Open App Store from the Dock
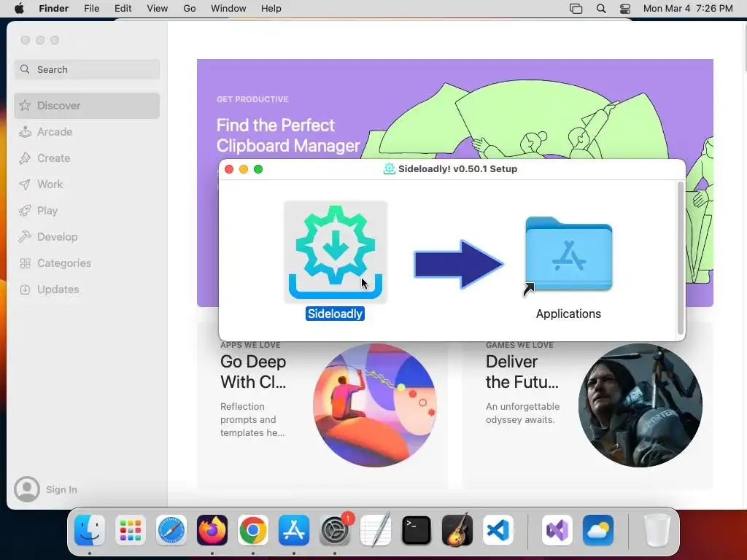The image size is (747, 560). click(x=294, y=530)
